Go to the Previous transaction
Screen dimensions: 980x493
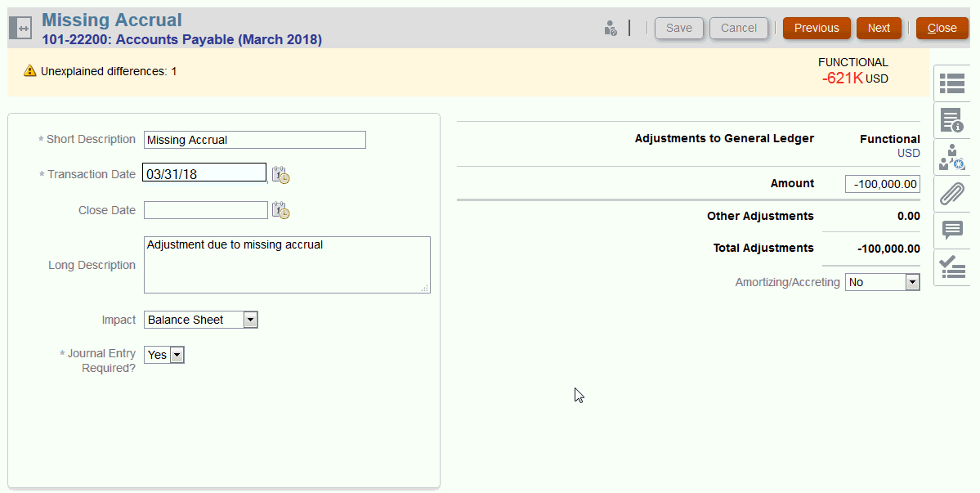click(816, 28)
